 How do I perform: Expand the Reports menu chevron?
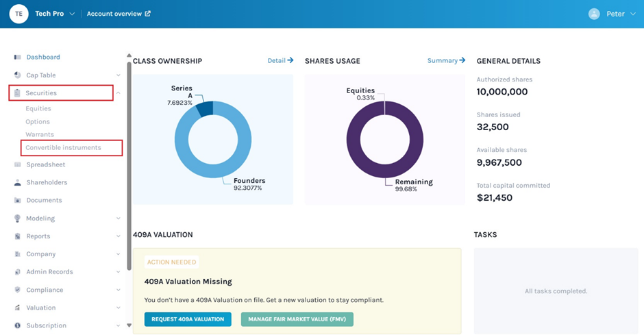118,237
